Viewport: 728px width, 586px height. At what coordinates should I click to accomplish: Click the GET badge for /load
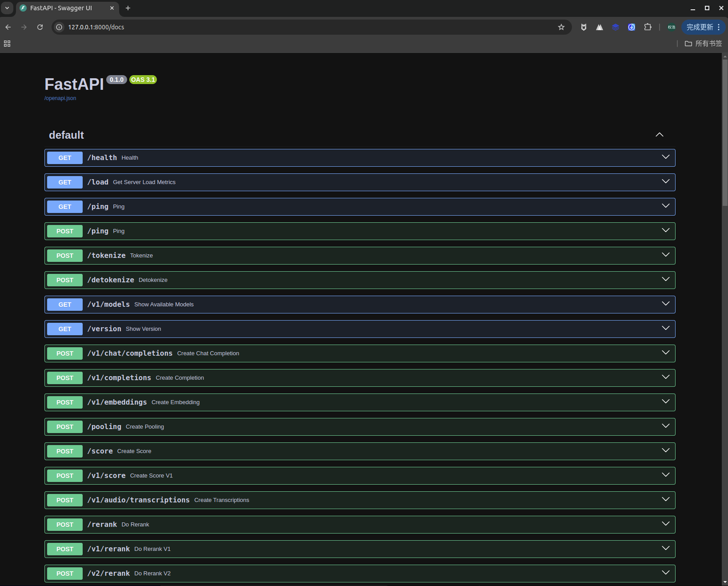[65, 182]
